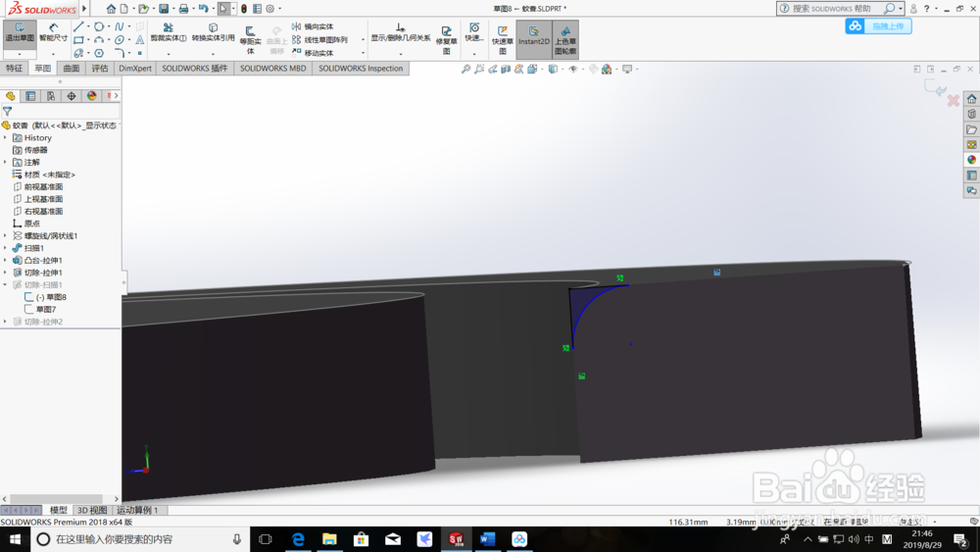Select the Sketch Fillet tool

pyautogui.click(x=120, y=53)
